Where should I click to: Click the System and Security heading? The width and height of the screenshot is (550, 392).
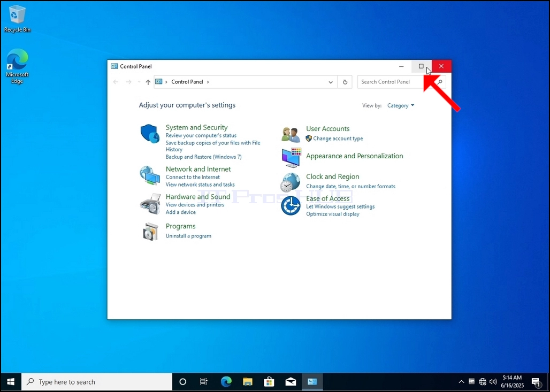196,127
